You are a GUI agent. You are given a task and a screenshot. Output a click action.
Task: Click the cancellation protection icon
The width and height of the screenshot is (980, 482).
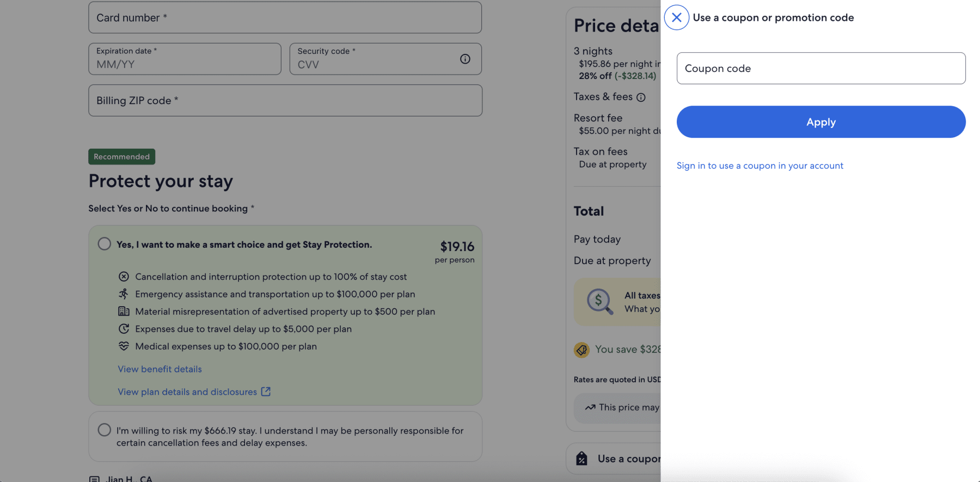pyautogui.click(x=124, y=277)
